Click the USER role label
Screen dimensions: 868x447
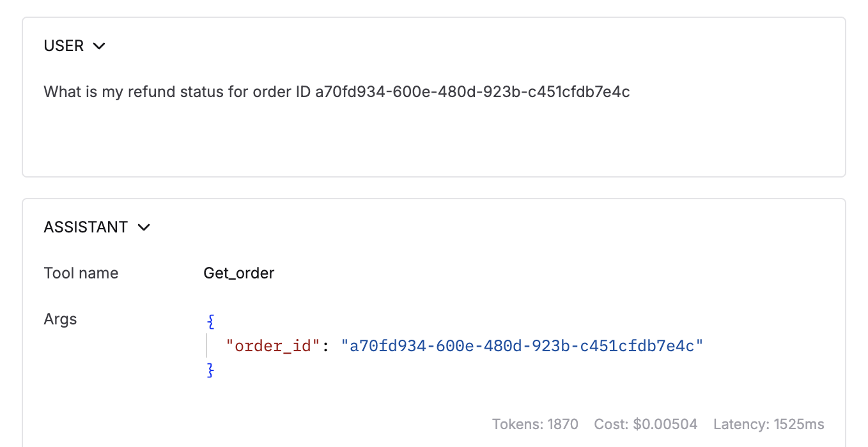pyautogui.click(x=64, y=46)
